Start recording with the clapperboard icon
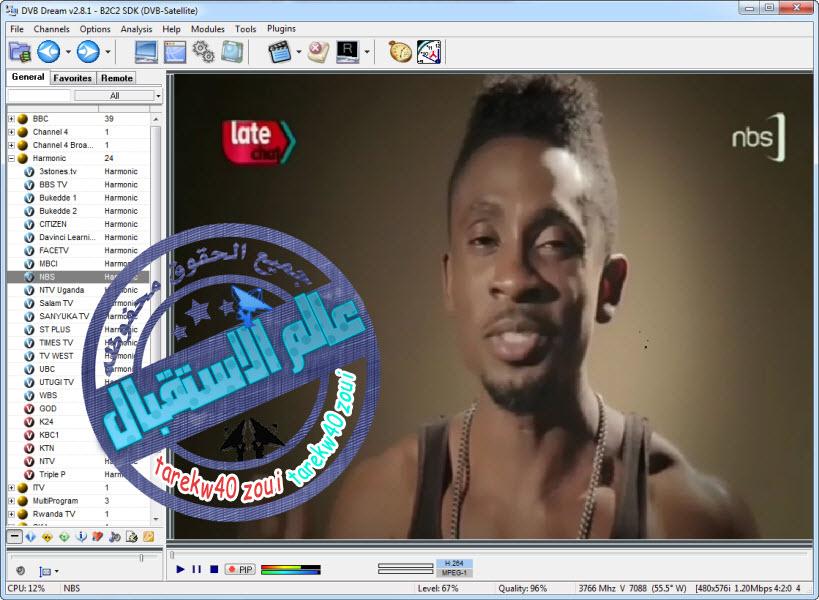The image size is (819, 600). click(279, 52)
